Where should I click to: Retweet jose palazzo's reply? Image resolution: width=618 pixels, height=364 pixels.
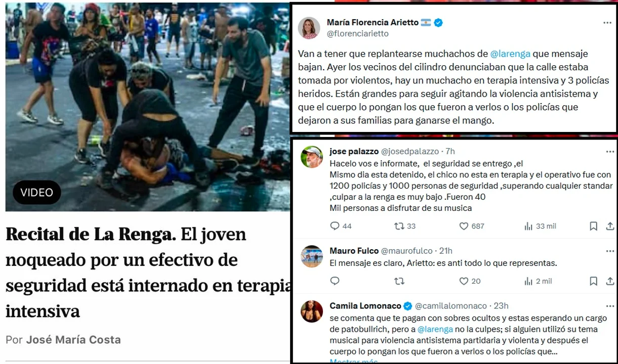point(399,226)
